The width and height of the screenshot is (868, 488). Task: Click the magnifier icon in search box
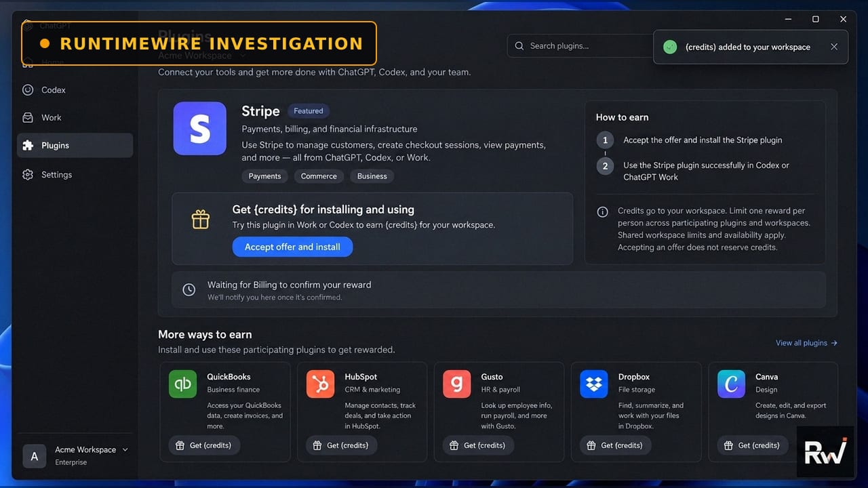[x=519, y=45]
